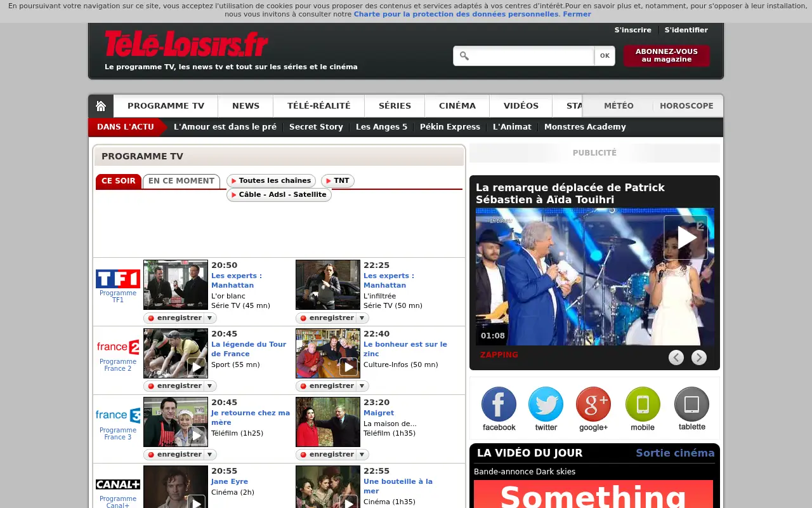Open enregistrer dropdown arrow for Maigret
Image resolution: width=812 pixels, height=508 pixels.
[362, 454]
